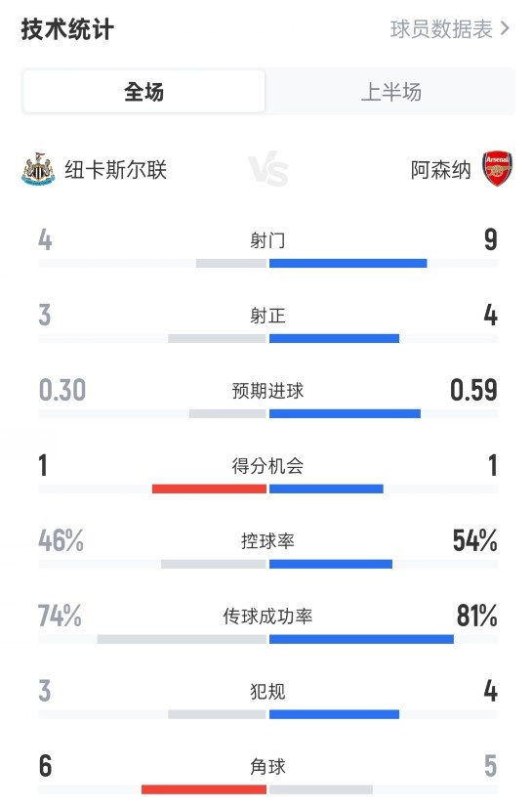The image size is (532, 809).
Task: Click the 预期进球 stat label
Action: click(267, 391)
